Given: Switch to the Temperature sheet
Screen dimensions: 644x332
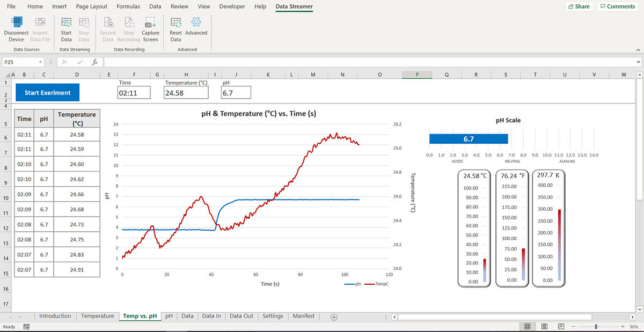Looking at the screenshot, I should (x=98, y=316).
